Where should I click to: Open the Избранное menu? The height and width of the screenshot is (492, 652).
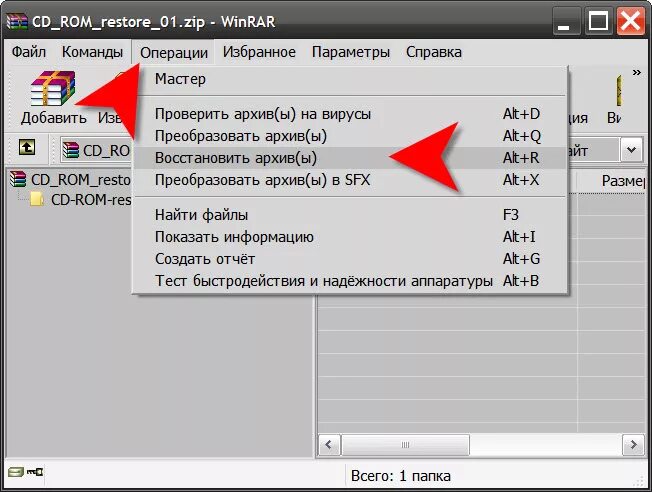click(259, 52)
